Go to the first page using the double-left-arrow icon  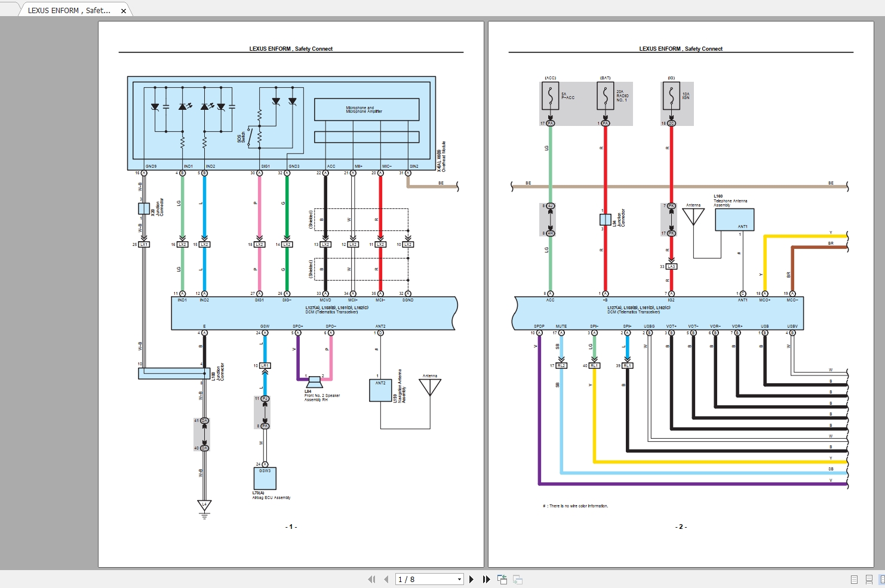tap(372, 579)
